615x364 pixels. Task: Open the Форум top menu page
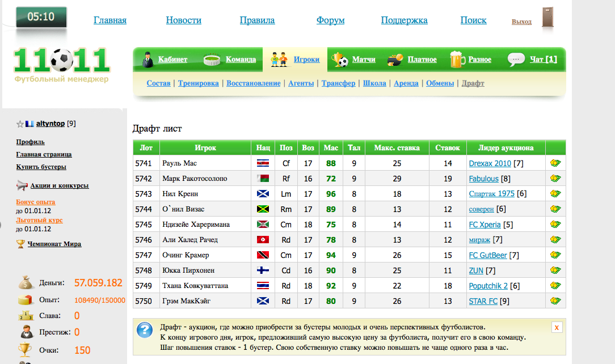tap(331, 20)
